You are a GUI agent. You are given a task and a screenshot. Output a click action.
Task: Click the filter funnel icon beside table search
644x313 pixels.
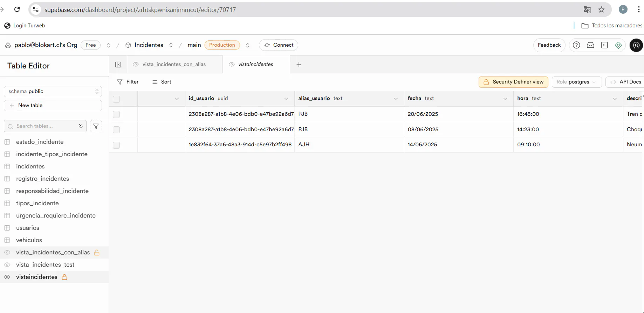tap(96, 126)
